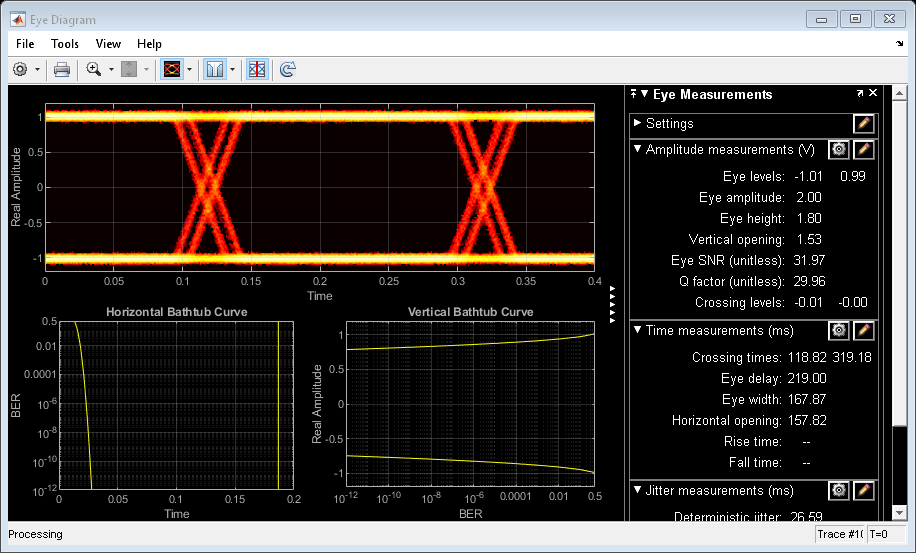Screen dimensions: 916x553
Task: Collapse the Eye Measurements panel triangle
Action: point(645,93)
